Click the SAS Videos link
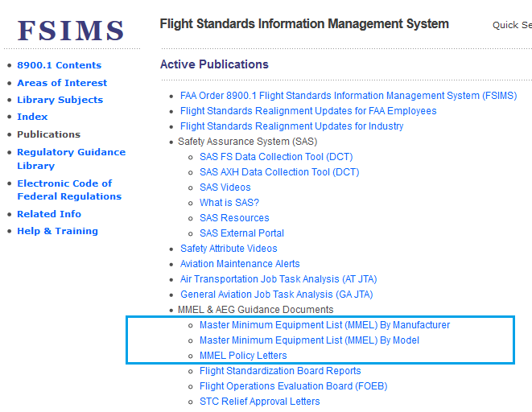This screenshot has height=412, width=532. click(x=225, y=187)
